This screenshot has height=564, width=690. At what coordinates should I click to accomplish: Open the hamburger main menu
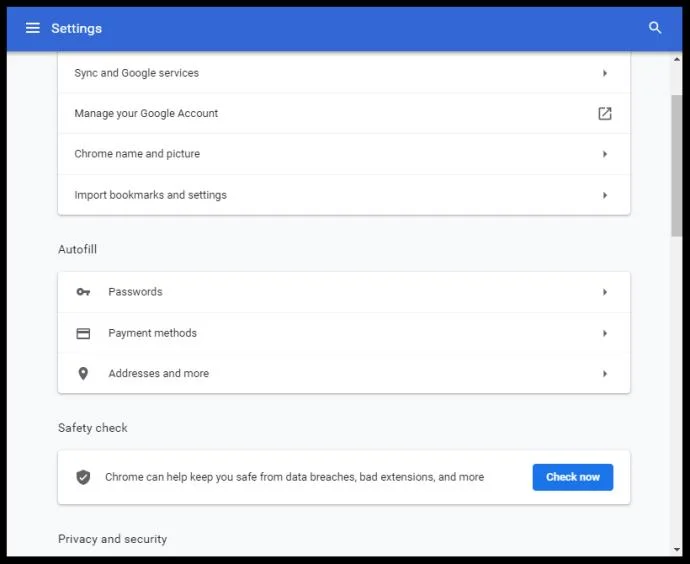(33, 28)
